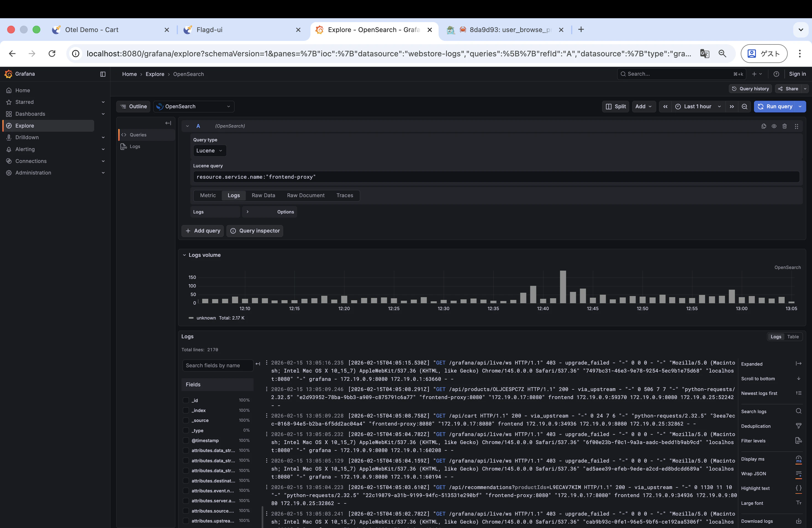Check the @timestamp field checkbox

pyautogui.click(x=186, y=440)
